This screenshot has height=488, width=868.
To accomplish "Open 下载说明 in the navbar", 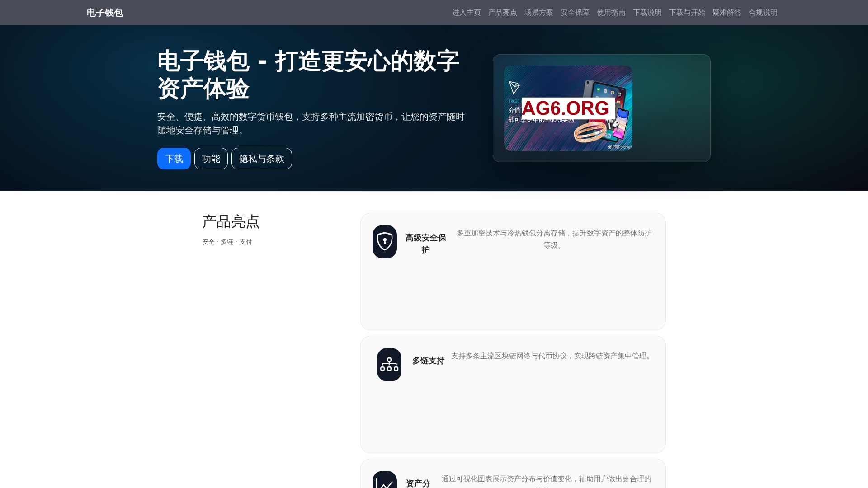I will 647,13.
